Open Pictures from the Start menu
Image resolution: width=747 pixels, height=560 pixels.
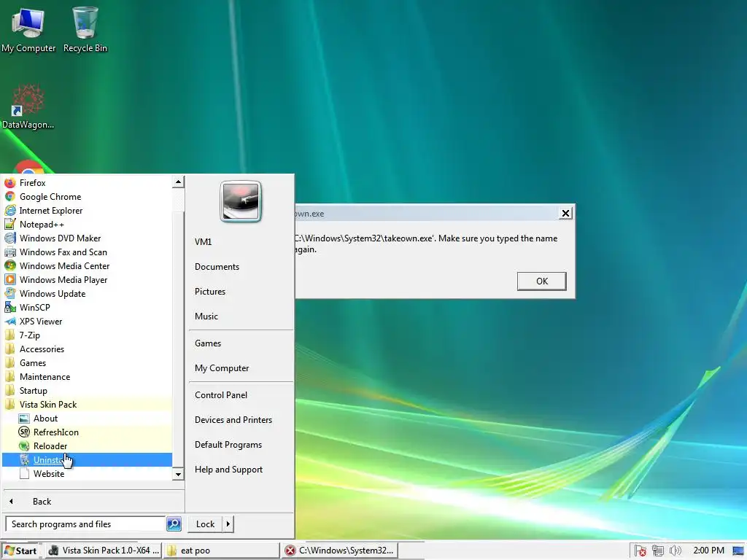point(241,292)
